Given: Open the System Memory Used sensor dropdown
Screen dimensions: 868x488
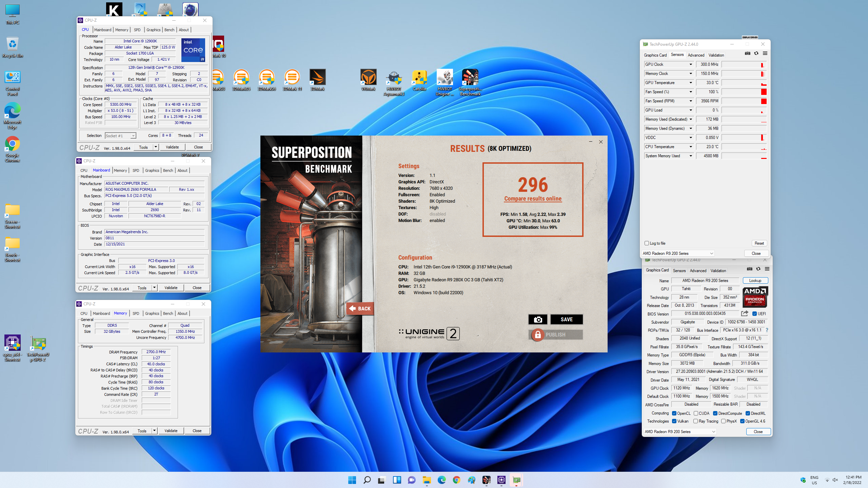Looking at the screenshot, I should pos(690,156).
